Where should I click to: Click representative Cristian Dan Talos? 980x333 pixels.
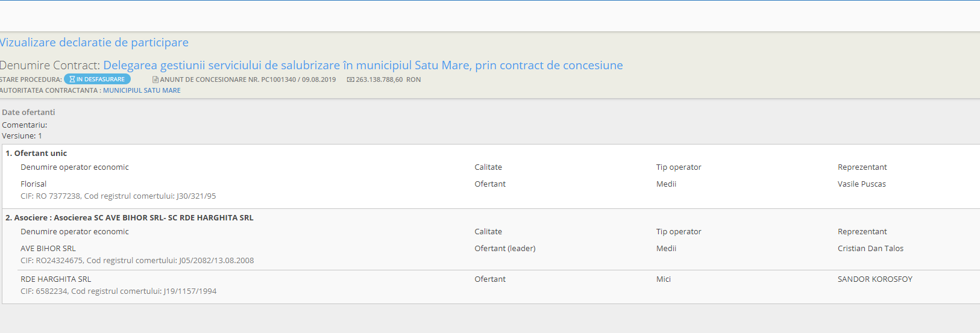pos(870,249)
